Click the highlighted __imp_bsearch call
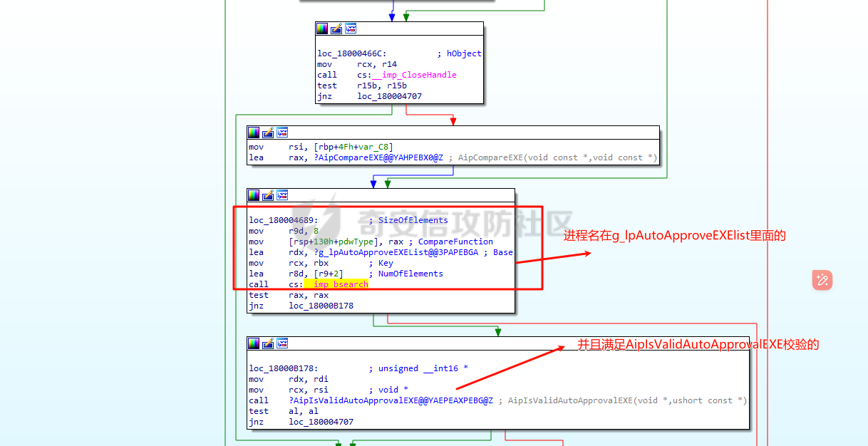868x446 pixels. point(336,284)
